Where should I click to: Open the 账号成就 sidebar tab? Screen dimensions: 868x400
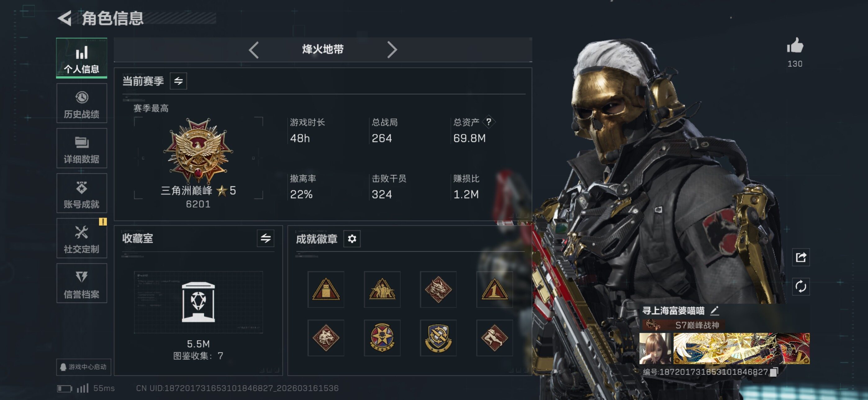[x=82, y=193]
